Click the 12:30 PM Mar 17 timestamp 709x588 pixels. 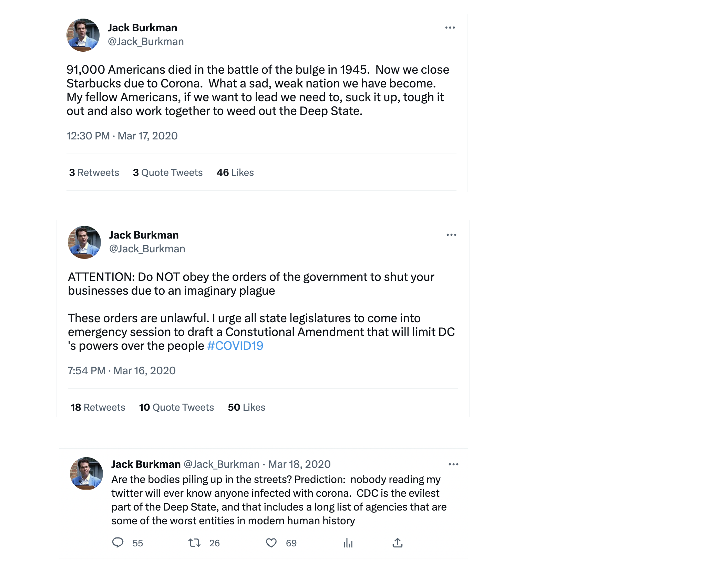pos(122,136)
